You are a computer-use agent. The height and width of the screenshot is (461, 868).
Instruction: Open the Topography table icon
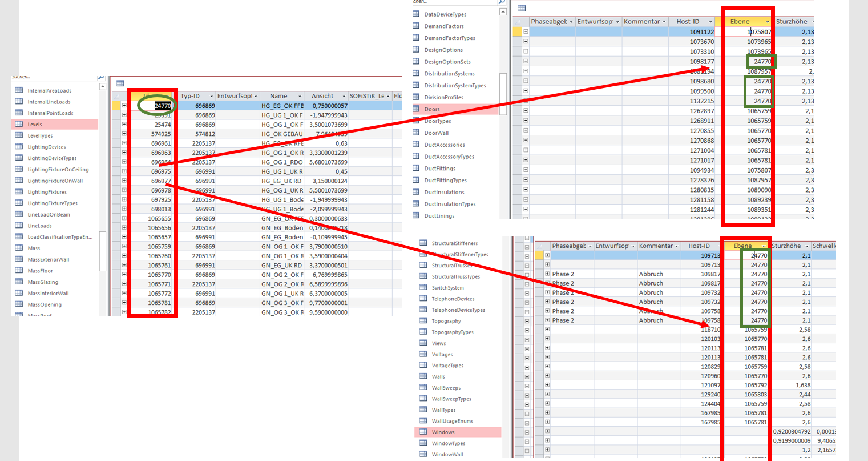pos(423,320)
